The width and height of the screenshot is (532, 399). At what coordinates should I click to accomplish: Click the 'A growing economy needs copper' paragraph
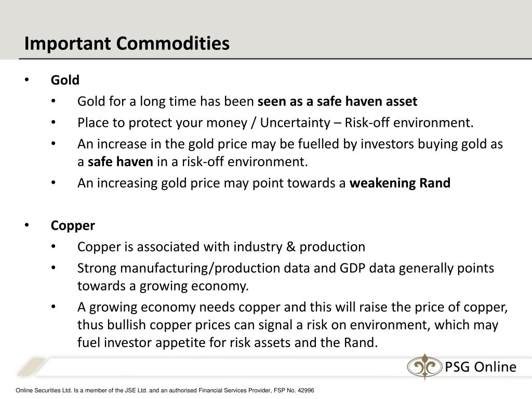[292, 325]
